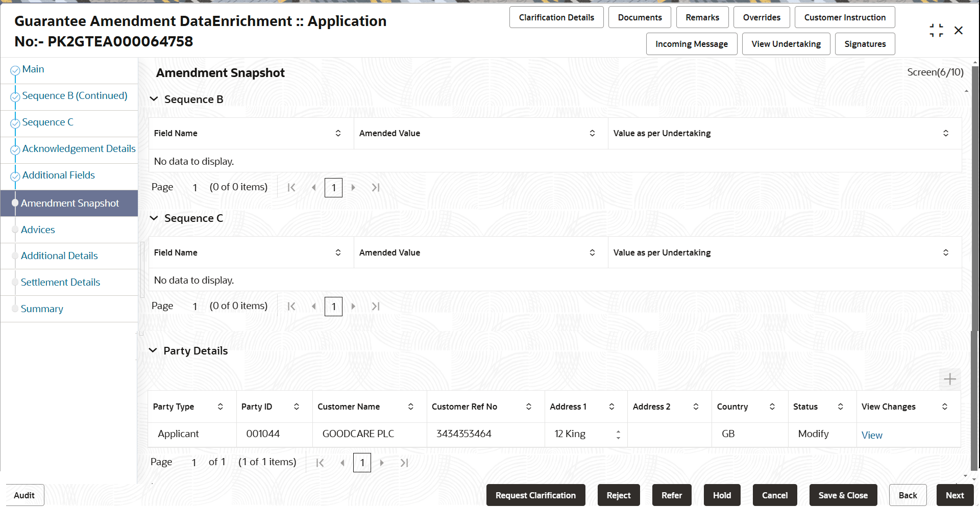Click the View link for GOODCARE PLC changes
980x507 pixels.
[x=872, y=435]
